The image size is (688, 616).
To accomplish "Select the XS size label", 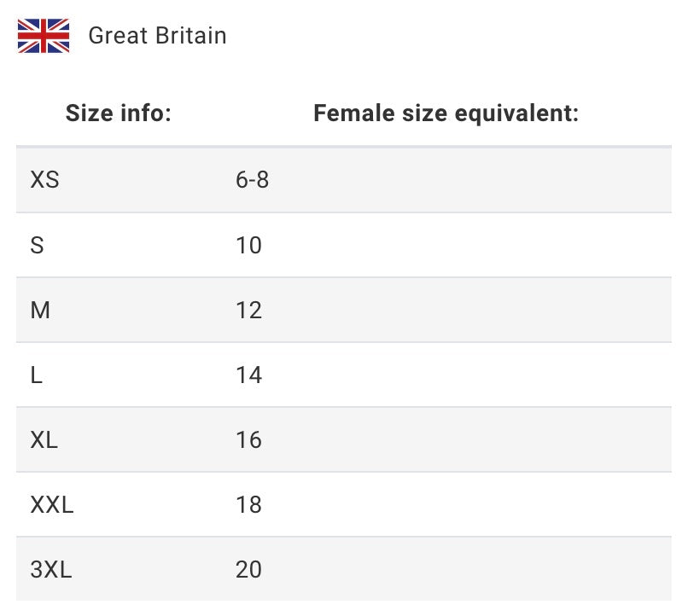I will (44, 180).
